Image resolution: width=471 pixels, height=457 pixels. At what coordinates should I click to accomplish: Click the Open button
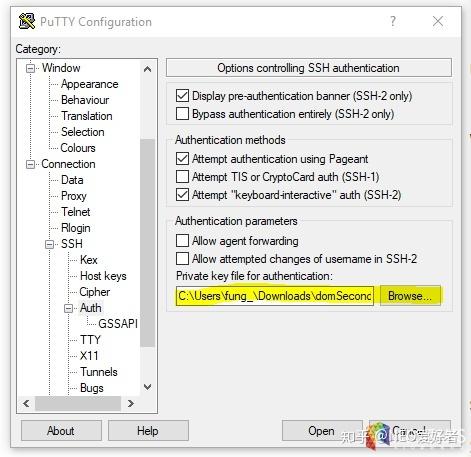[322, 431]
